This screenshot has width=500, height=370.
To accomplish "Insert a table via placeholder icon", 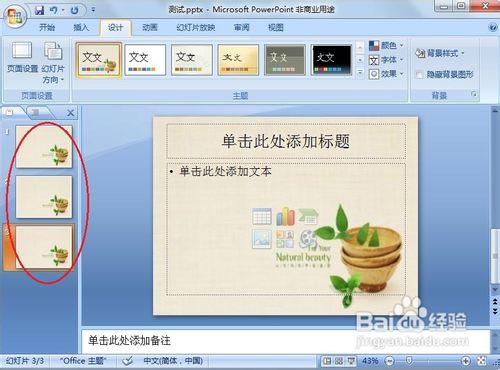I will click(x=261, y=217).
